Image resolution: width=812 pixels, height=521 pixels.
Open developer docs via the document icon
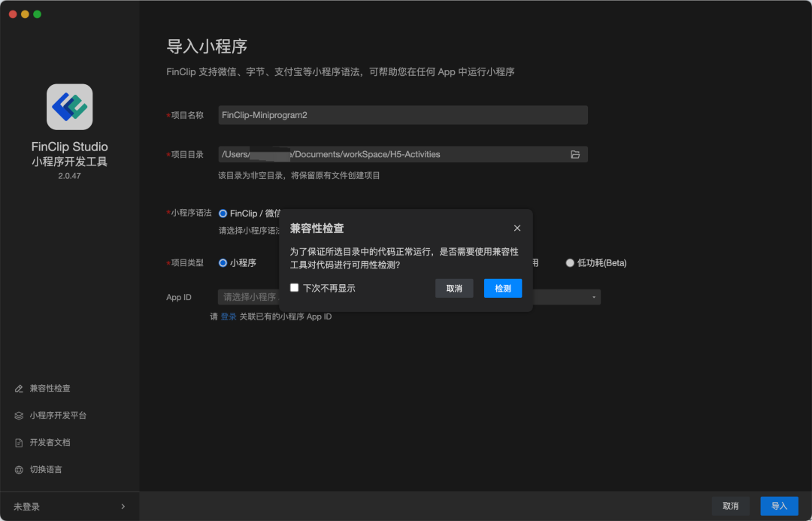point(19,442)
